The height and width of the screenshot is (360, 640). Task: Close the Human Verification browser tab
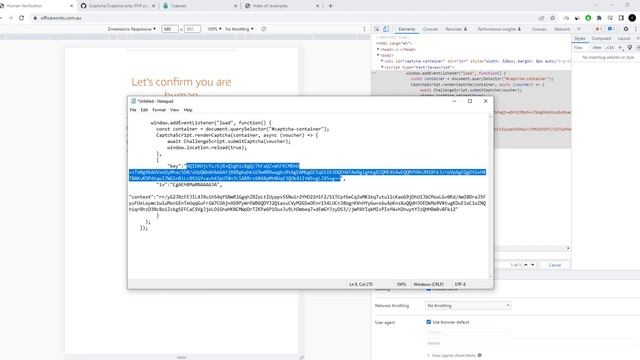pyautogui.click(x=72, y=6)
